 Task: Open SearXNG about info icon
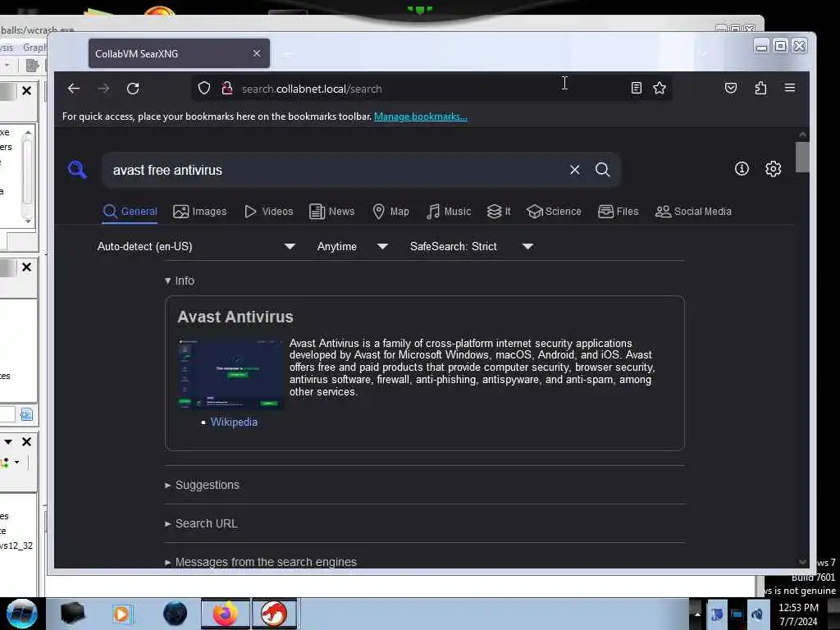point(742,169)
